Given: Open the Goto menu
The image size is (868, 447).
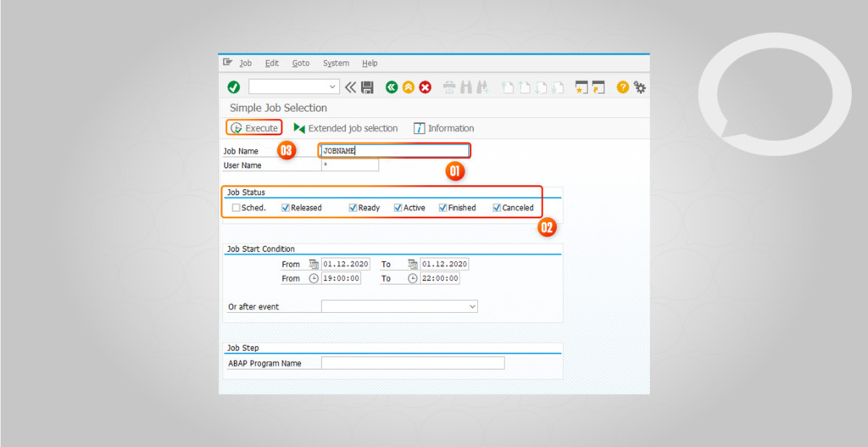Looking at the screenshot, I should (x=301, y=64).
